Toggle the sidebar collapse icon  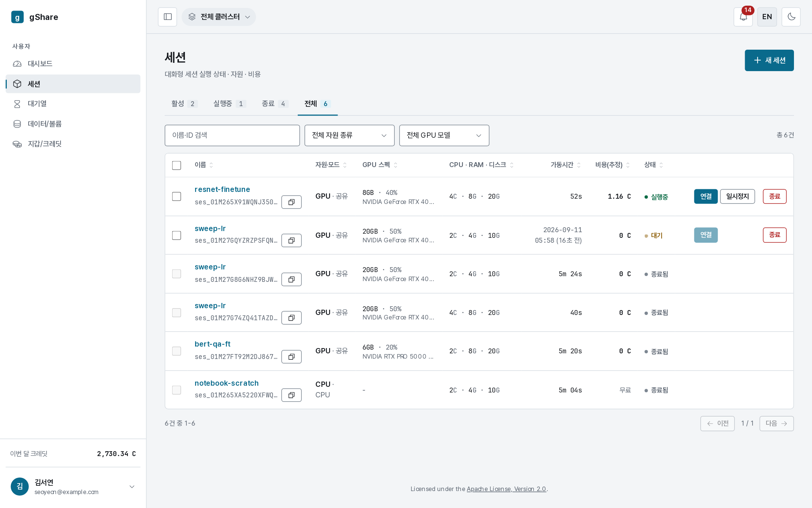(x=167, y=17)
